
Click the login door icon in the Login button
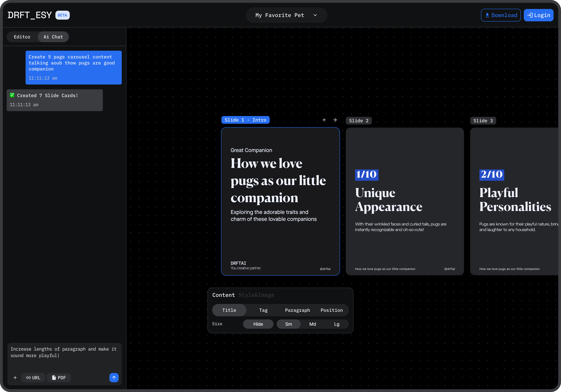tap(530, 15)
